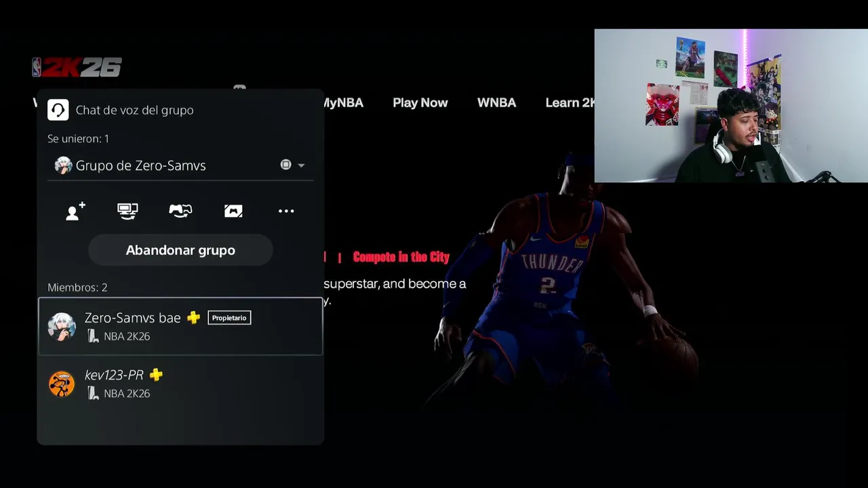868x488 pixels.
Task: Click Zero-Samvs avatar picture
Action: [x=62, y=326]
